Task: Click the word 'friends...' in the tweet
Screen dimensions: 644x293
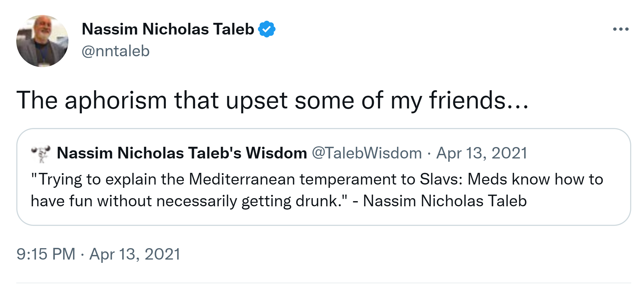Action: 479,101
